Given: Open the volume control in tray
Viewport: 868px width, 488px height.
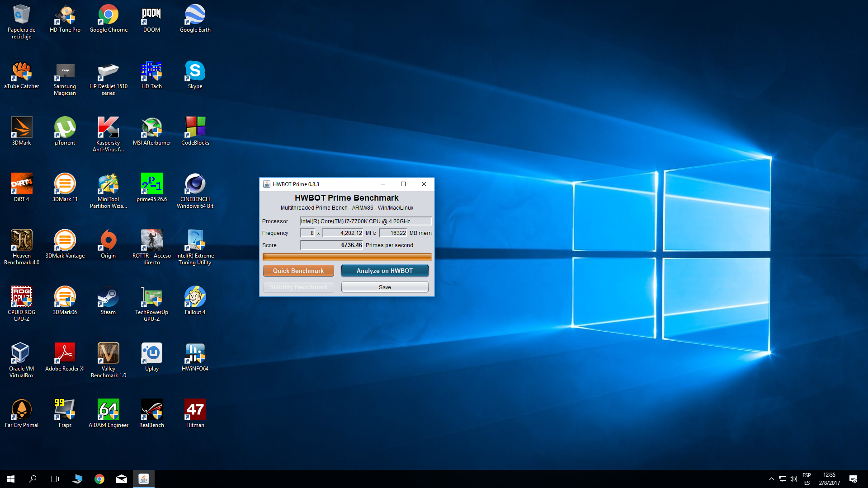Looking at the screenshot, I should pos(793,479).
